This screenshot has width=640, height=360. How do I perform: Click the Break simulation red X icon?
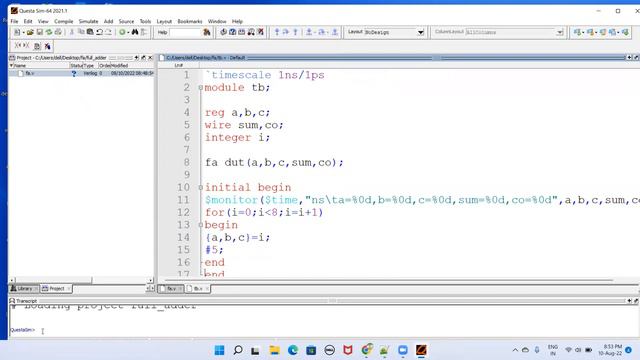(x=260, y=32)
